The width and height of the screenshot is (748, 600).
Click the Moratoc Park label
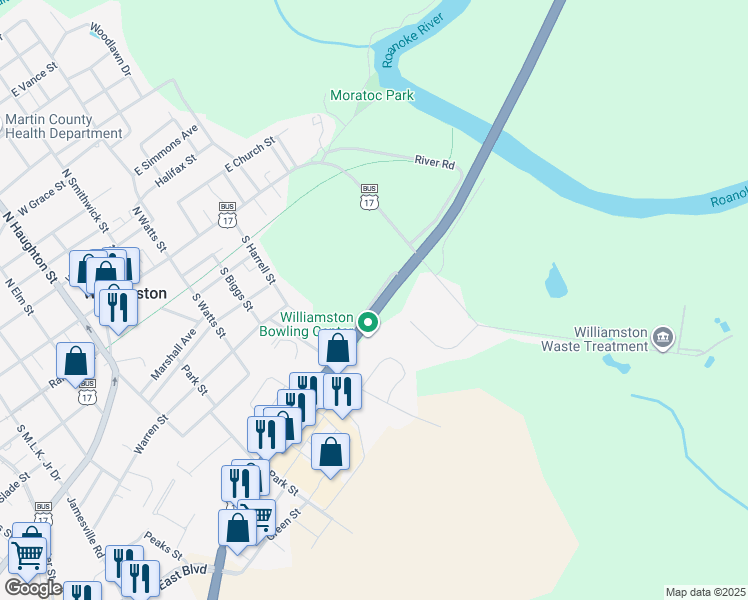click(x=372, y=95)
